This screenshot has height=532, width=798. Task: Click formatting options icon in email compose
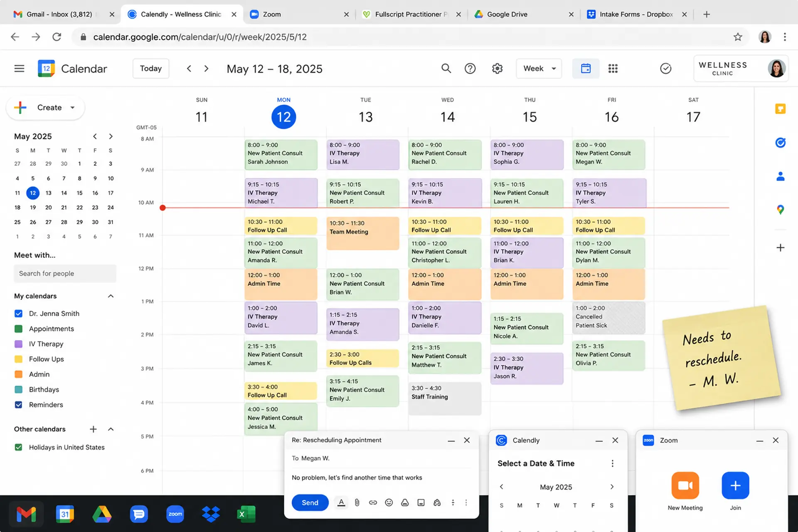click(x=341, y=502)
